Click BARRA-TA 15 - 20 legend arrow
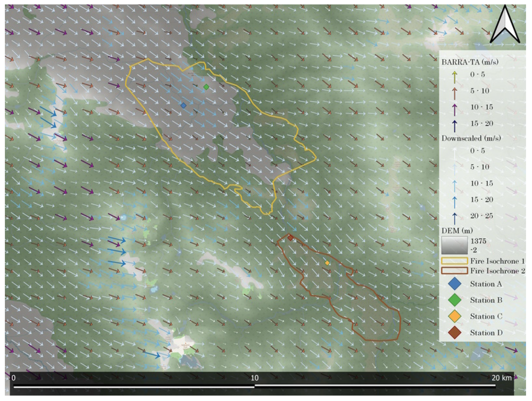The width and height of the screenshot is (532, 401). [x=454, y=126]
